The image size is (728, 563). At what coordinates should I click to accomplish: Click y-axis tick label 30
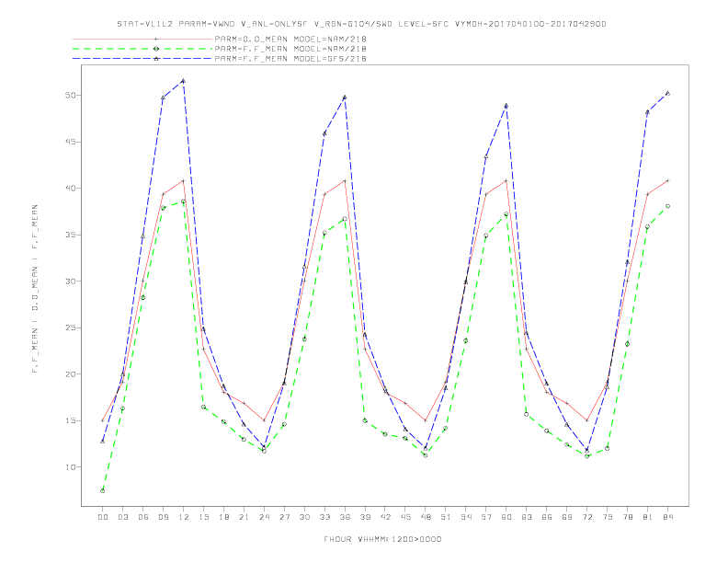(70, 281)
